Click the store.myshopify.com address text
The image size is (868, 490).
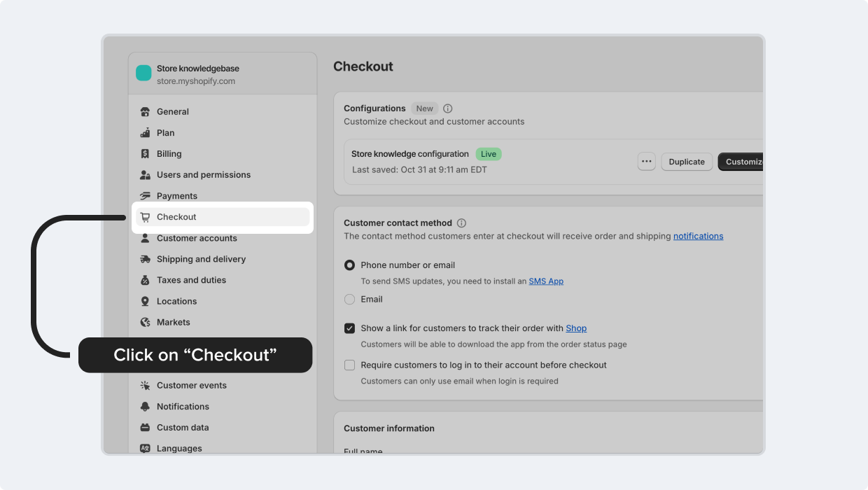pos(196,81)
